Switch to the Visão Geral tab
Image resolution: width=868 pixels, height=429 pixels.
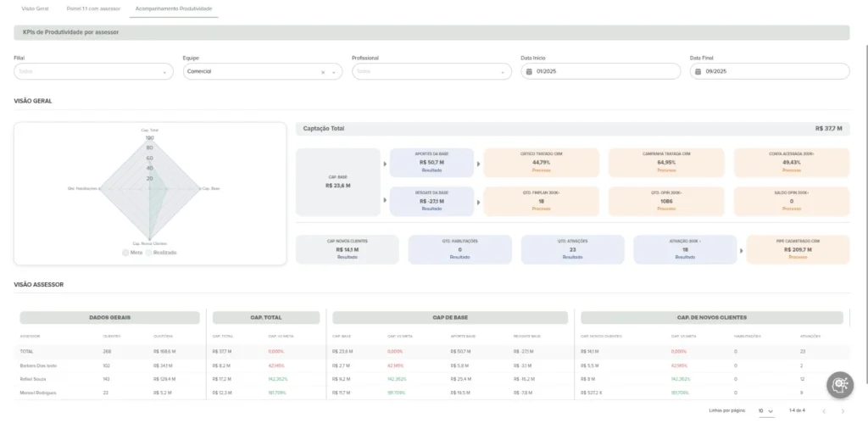pos(35,8)
